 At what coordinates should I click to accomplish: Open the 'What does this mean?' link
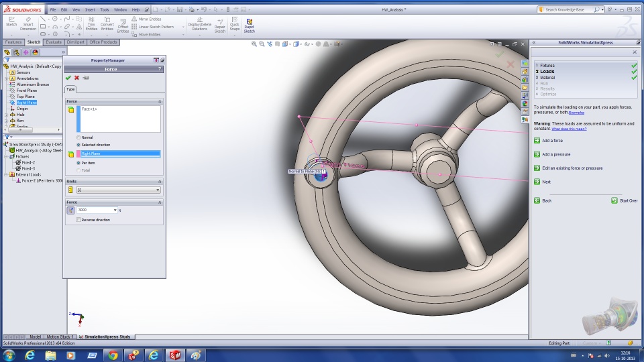569,129
